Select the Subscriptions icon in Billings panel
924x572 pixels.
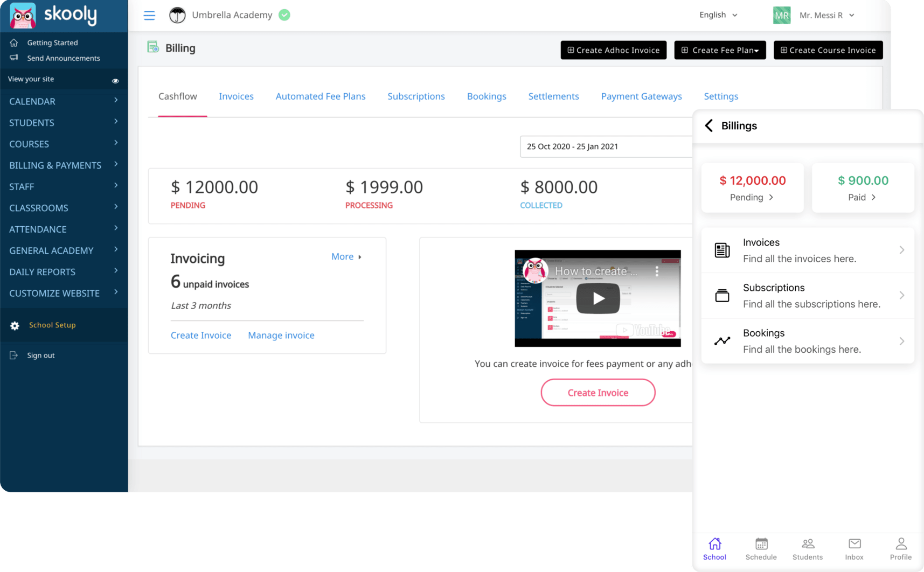tap(722, 295)
